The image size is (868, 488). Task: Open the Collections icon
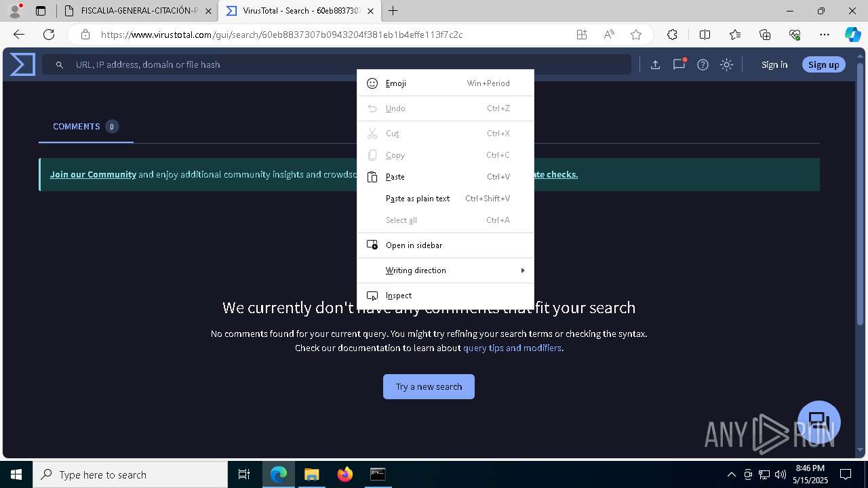[x=765, y=35]
